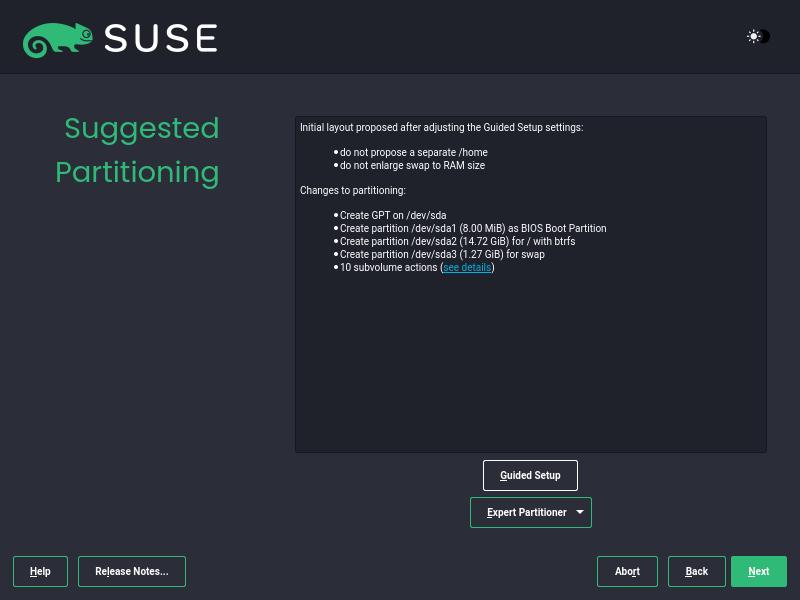Click the sun icon in theme switcher
The image size is (800, 600).
coord(753,37)
